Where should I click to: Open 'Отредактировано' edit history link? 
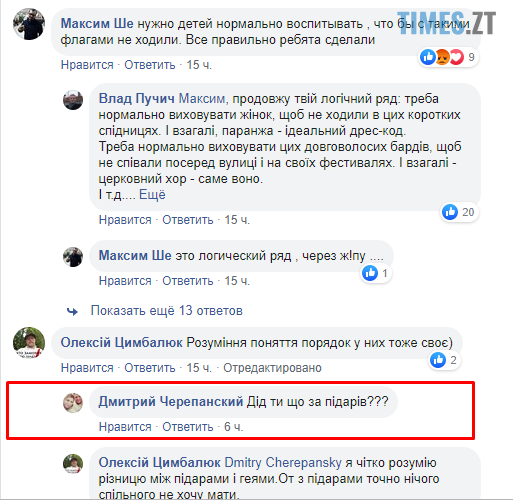272,368
